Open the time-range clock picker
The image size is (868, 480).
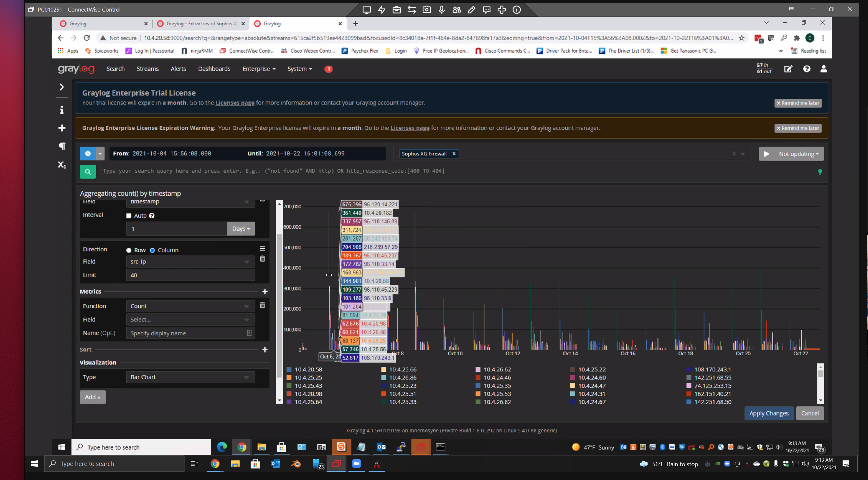[x=88, y=153]
